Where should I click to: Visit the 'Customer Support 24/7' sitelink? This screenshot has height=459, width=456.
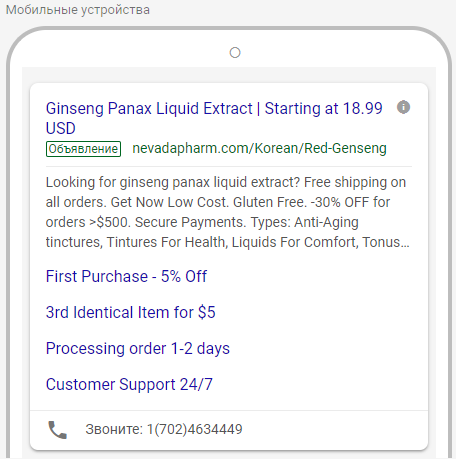[129, 384]
